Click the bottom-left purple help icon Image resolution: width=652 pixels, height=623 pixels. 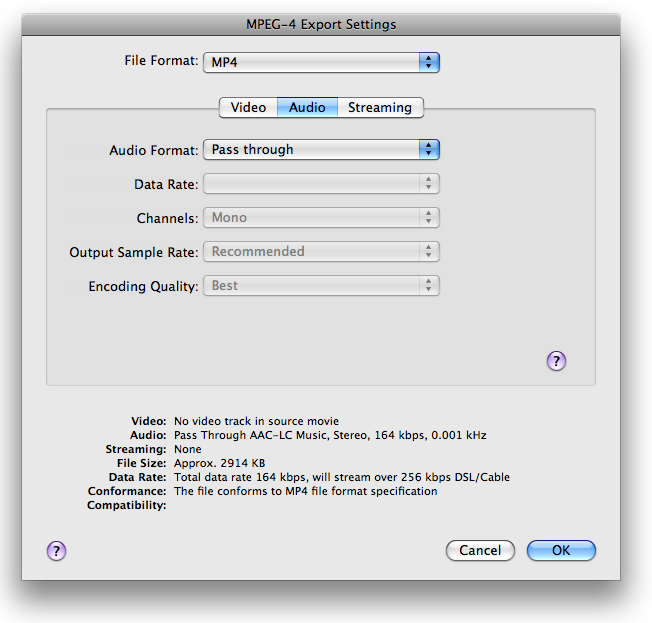[x=56, y=551]
